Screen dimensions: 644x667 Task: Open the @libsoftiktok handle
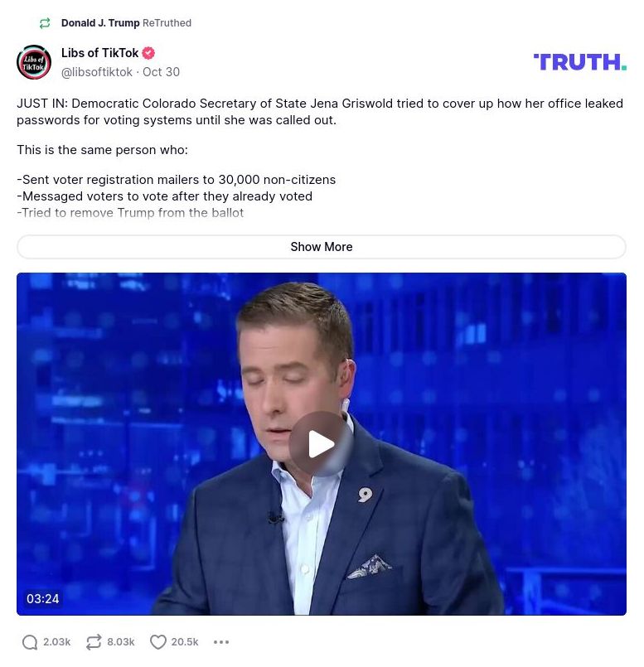tap(97, 72)
